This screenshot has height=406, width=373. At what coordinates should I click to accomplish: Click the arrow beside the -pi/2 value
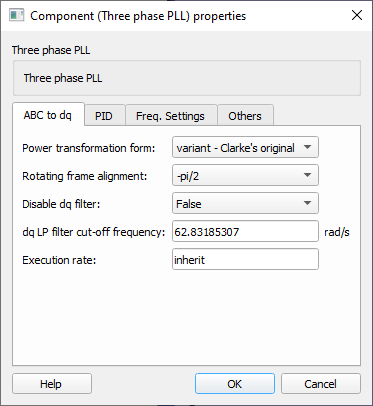click(308, 175)
